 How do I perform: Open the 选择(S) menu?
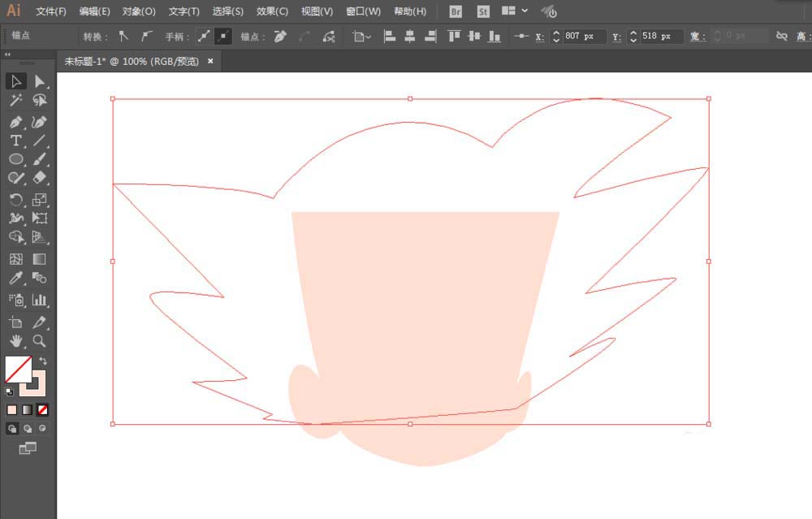click(228, 11)
